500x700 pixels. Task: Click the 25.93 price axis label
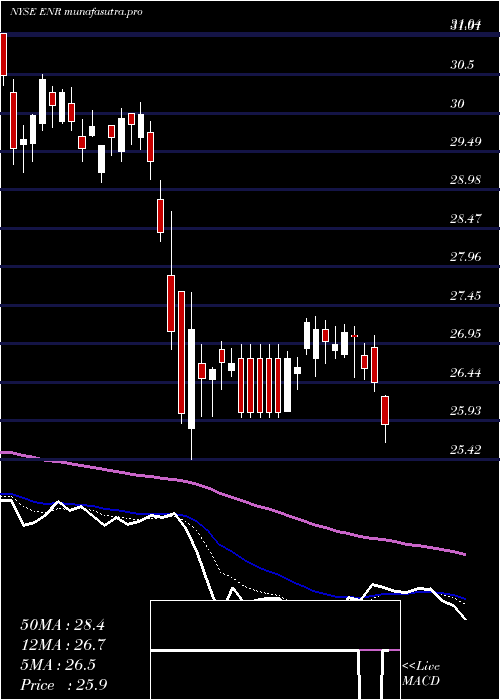click(466, 411)
